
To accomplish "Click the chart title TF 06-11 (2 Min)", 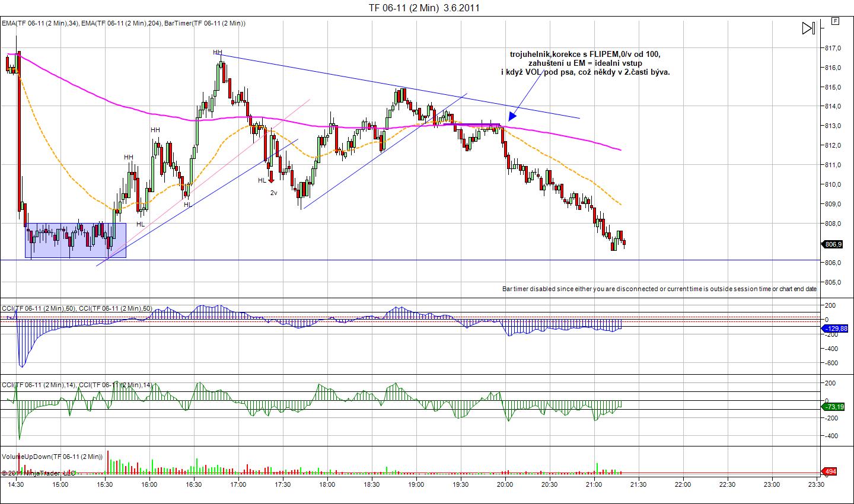I will click(424, 8).
